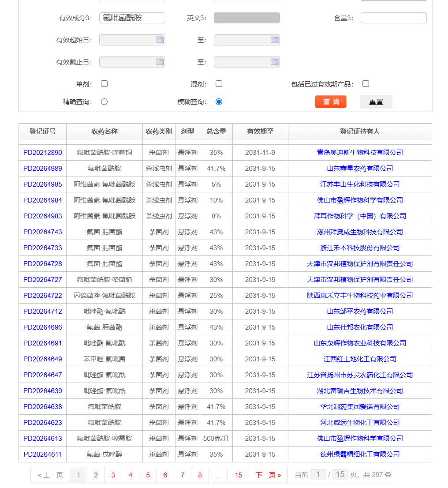Open calendar for 有效起始日 start date

[160, 40]
